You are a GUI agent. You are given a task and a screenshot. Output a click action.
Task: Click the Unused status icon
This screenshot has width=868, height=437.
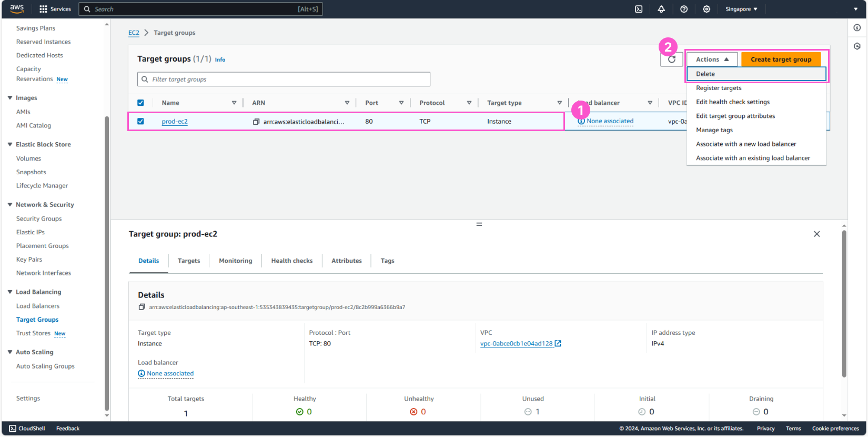tap(528, 412)
